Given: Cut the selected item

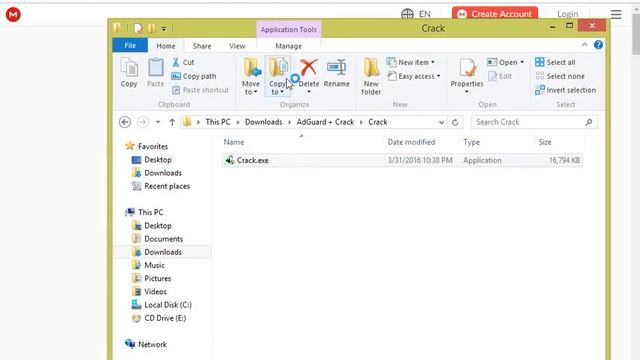Looking at the screenshot, I should coord(183,62).
